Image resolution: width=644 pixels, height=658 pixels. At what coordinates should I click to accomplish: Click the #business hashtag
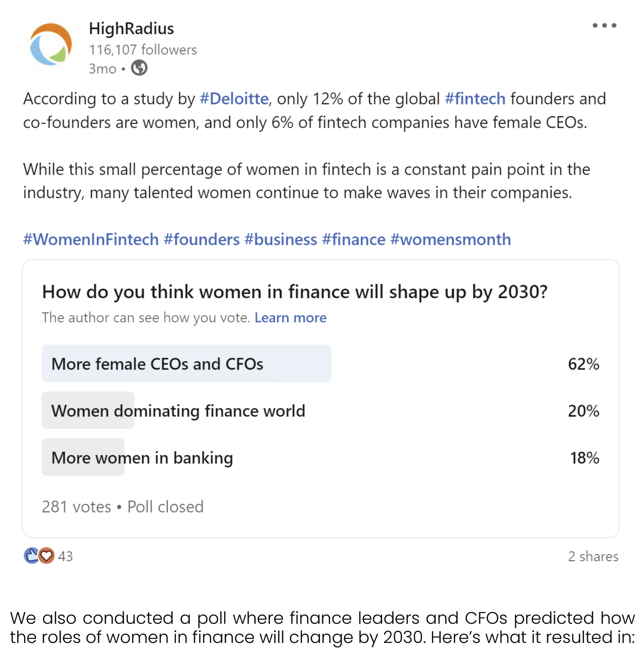coord(280,239)
